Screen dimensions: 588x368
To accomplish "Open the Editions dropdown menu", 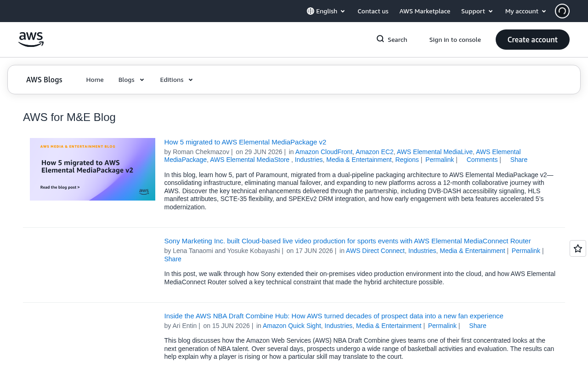I will (x=176, y=80).
